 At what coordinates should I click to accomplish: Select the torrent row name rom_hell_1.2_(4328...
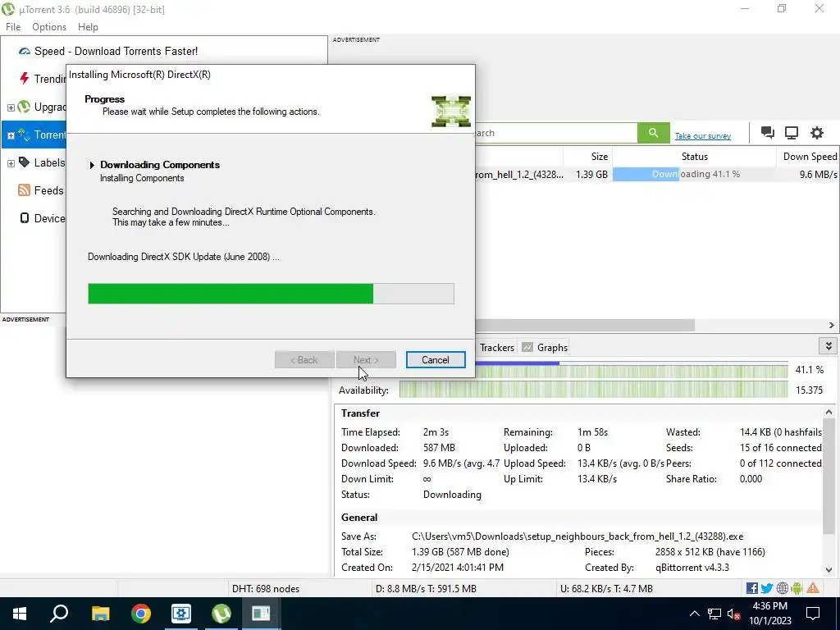[x=519, y=174]
